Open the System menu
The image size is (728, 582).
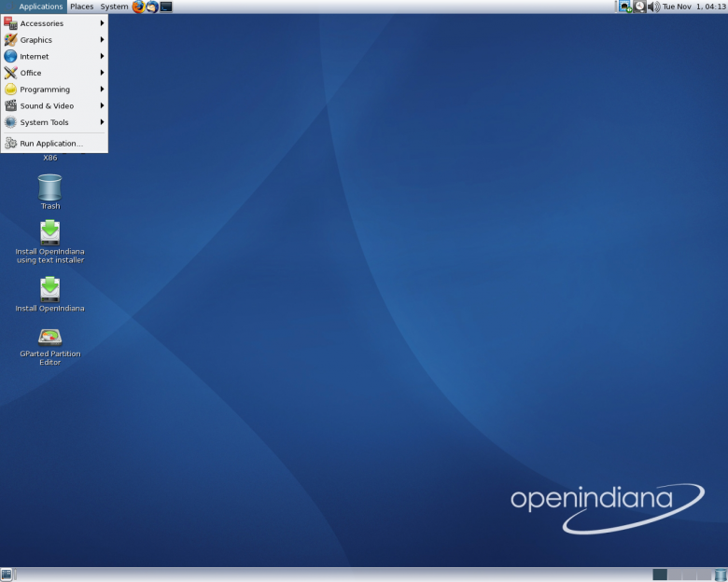[x=114, y=7]
